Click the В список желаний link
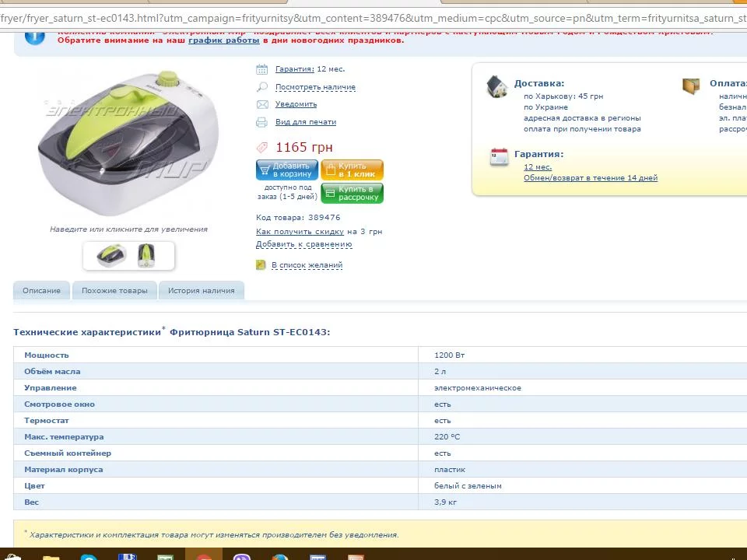The image size is (747, 560). [307, 264]
